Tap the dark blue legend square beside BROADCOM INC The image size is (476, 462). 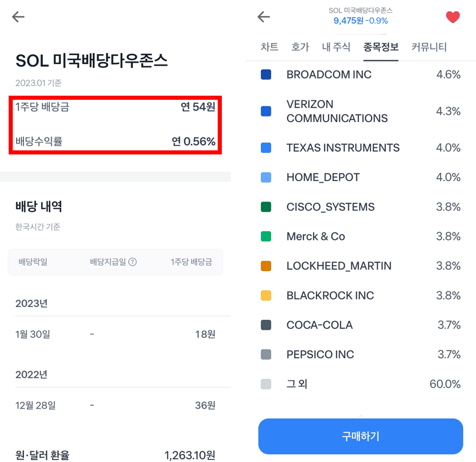266,74
